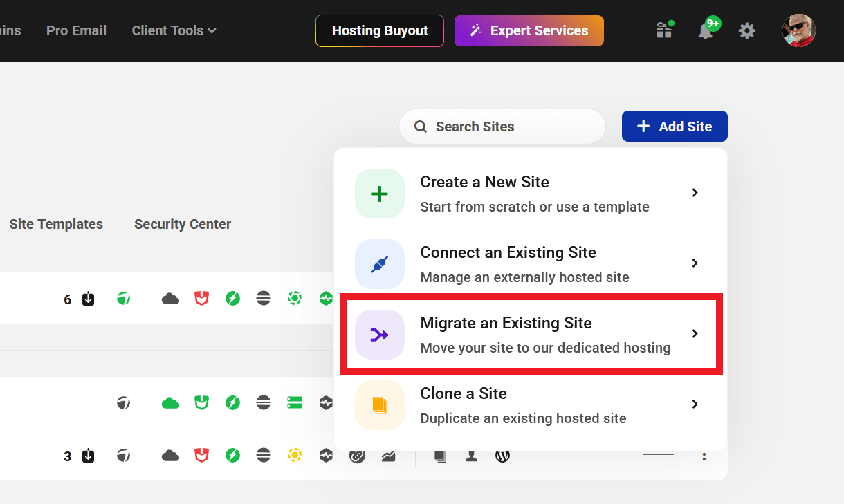The height and width of the screenshot is (504, 844).
Task: Expand the Connect an Existing Site chevron
Action: pos(695,263)
